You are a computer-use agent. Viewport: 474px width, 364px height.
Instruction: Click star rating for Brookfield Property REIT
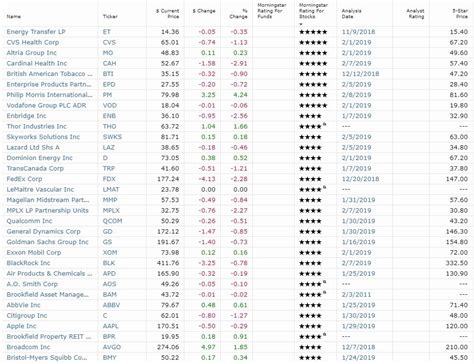point(313,336)
